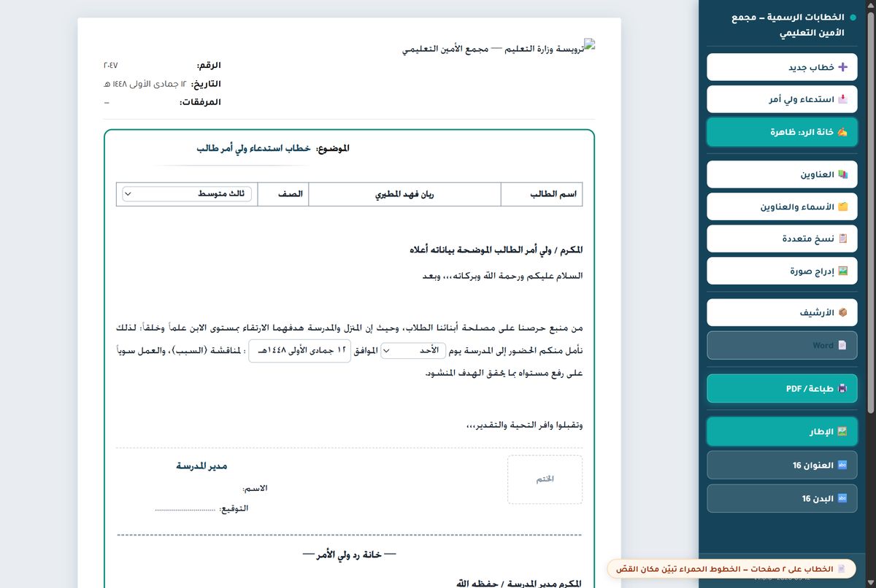Click the abc icon on البدن 16

click(x=842, y=498)
